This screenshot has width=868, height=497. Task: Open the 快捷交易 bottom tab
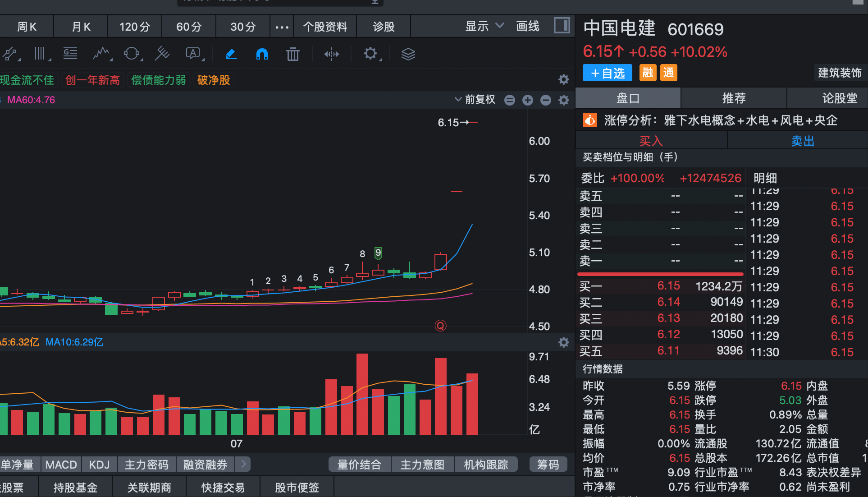(x=223, y=488)
